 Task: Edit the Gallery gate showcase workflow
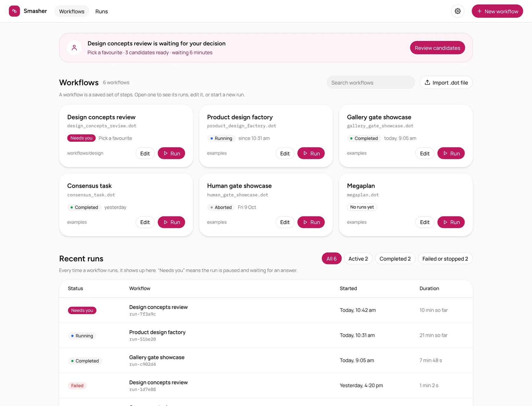click(x=424, y=153)
